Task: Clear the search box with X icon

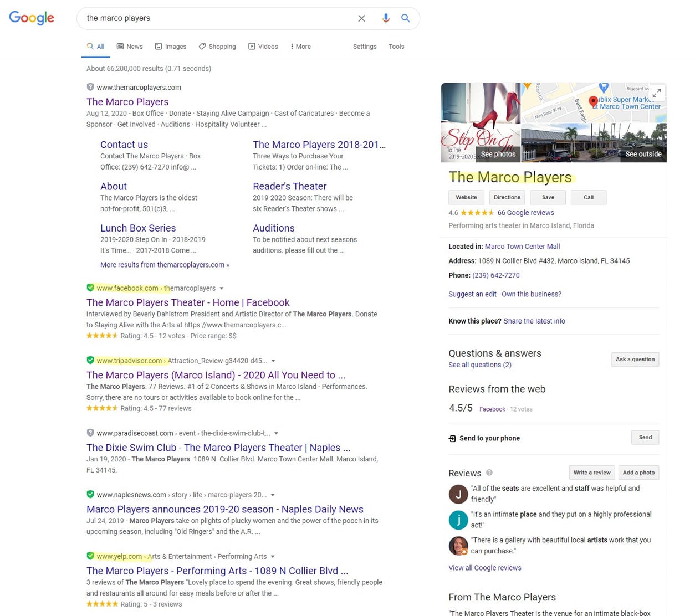Action: pos(361,18)
